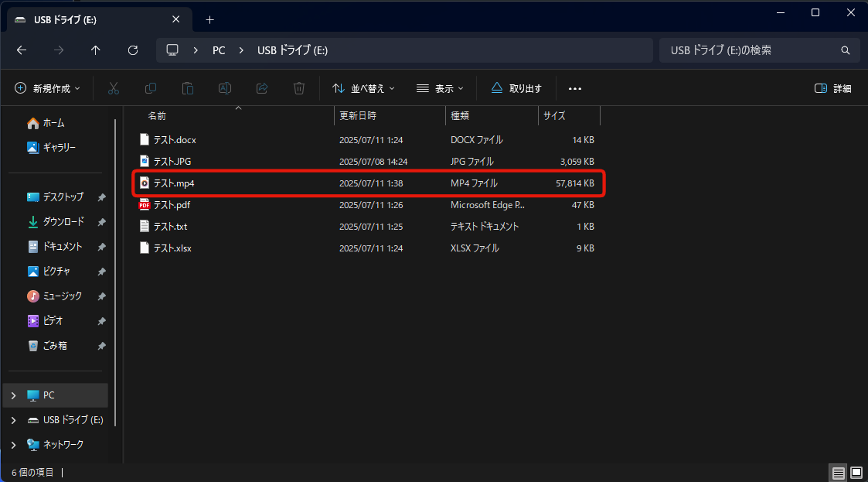Click the search magnifier icon
Screen dimensions: 868x482
point(846,50)
